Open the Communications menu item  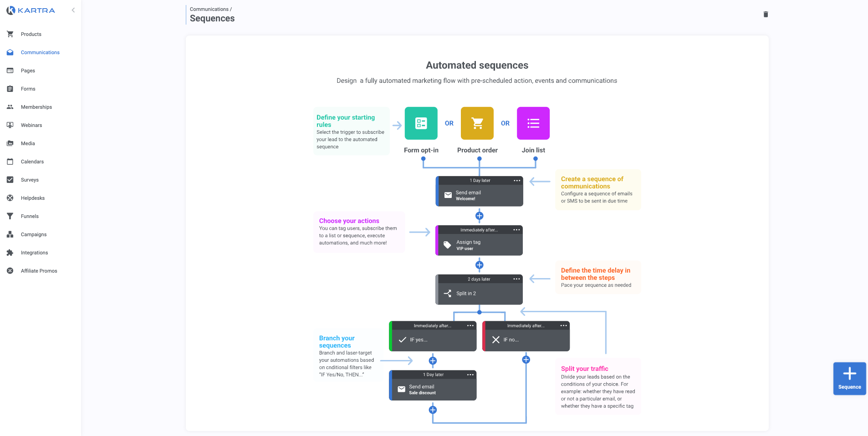click(x=40, y=52)
